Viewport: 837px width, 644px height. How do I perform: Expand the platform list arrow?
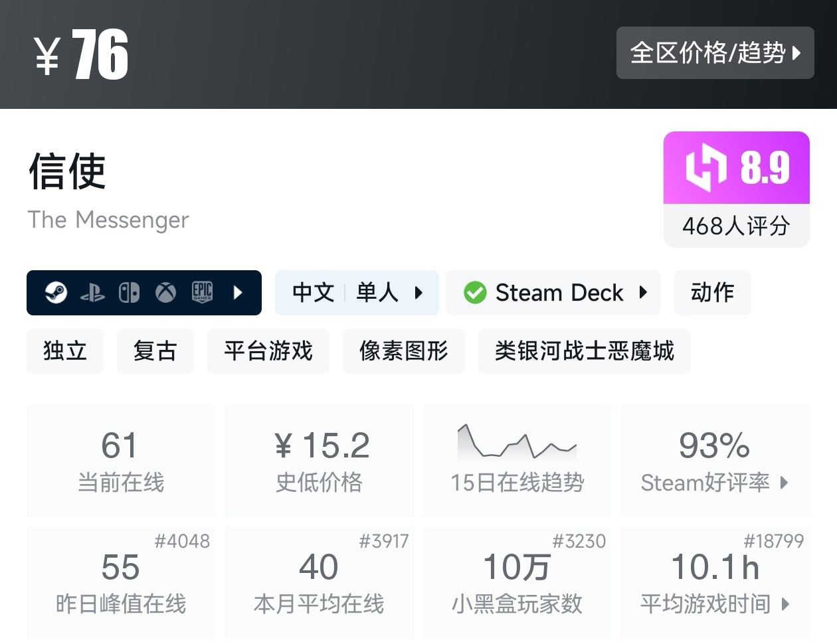point(238,293)
